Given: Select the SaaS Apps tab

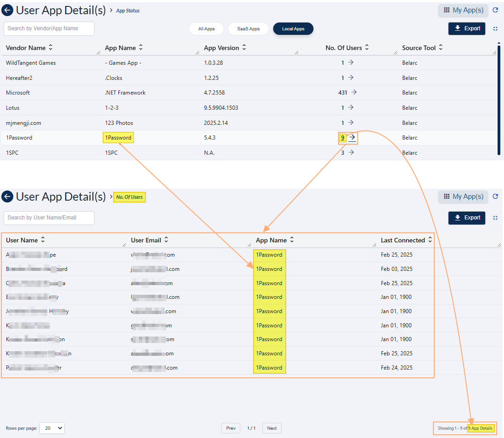Looking at the screenshot, I should (248, 29).
